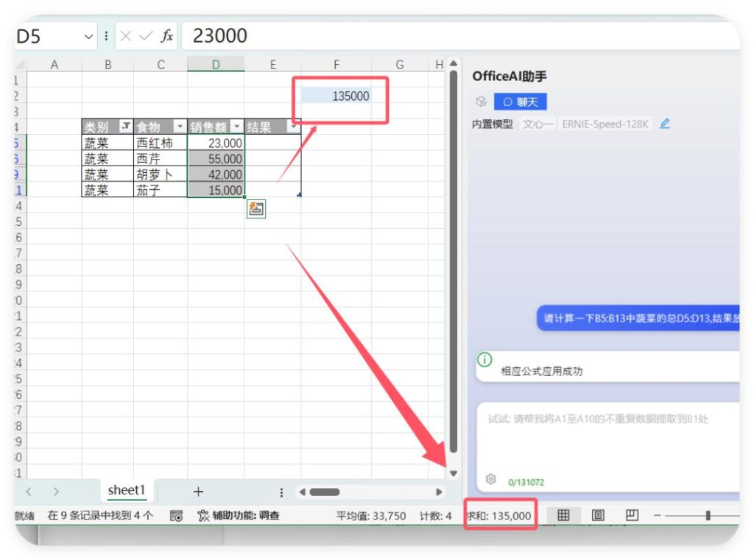This screenshot has height=560, width=754.
Task: Open the 销售额 column filter dropdown
Action: (236, 127)
